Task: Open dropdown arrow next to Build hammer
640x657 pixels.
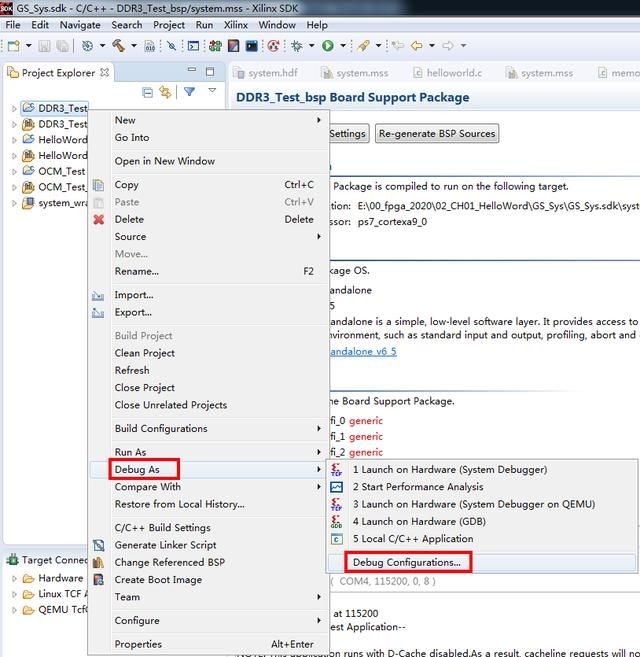Action: (x=134, y=46)
